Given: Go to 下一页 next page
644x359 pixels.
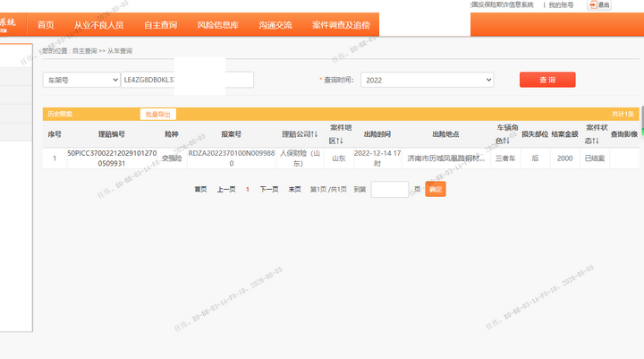Looking at the screenshot, I should (x=269, y=189).
